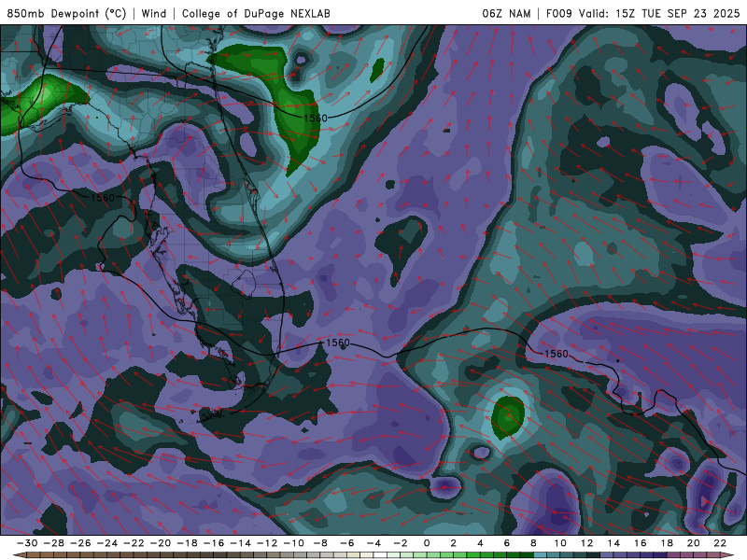This screenshot has height=560, width=747.
Task: Select the -16 value on the color scale
Action: pyautogui.click(x=214, y=543)
